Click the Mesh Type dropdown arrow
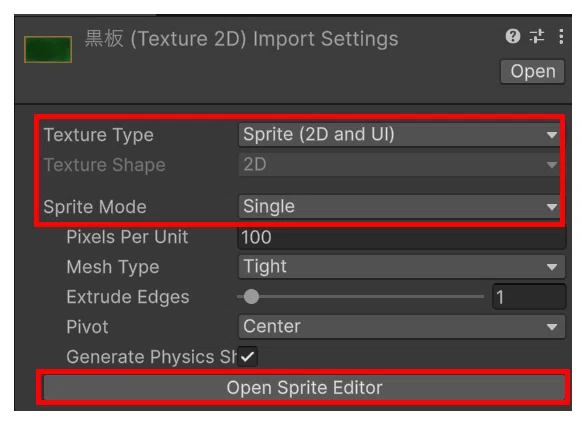586x421 pixels. [552, 267]
